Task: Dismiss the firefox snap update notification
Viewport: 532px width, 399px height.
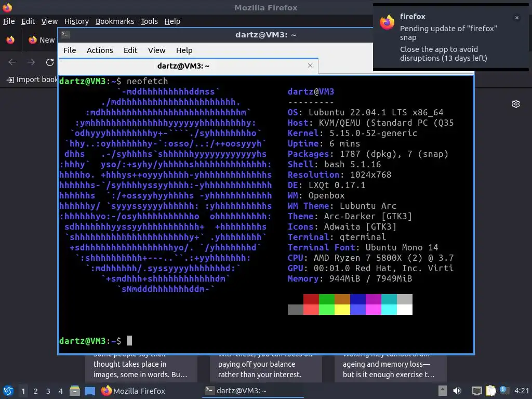Action: coord(517,18)
